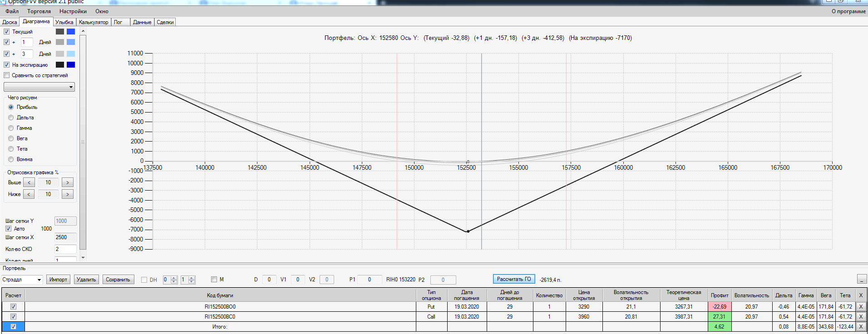Pick the dark blue На экспирацию swatch
Screen dimensions: 868x334
click(x=71, y=65)
